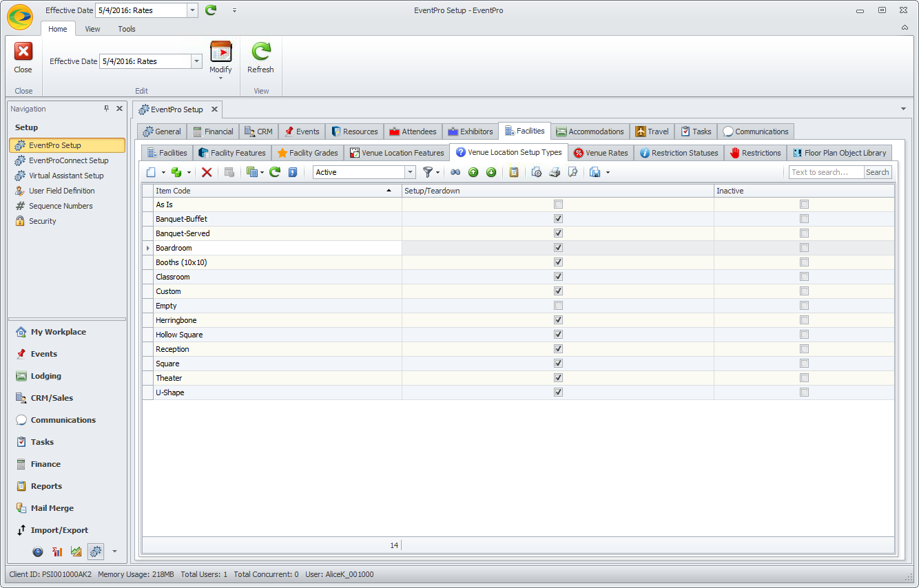Click the green move down arrow
Viewport: 919px width, 588px height.
(x=491, y=172)
